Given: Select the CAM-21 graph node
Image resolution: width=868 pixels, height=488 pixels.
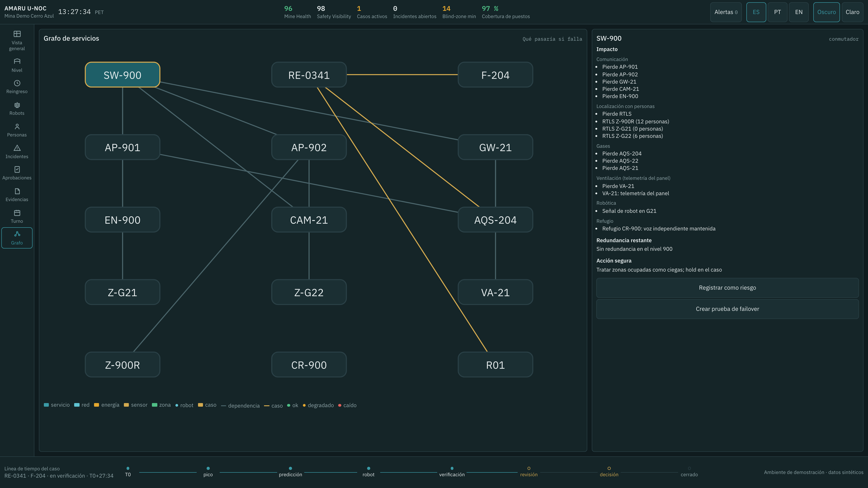Looking at the screenshot, I should 309,220.
